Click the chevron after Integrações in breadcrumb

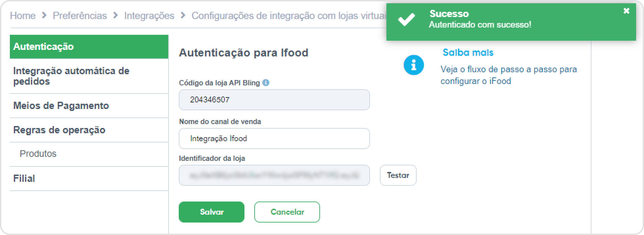[x=183, y=15]
